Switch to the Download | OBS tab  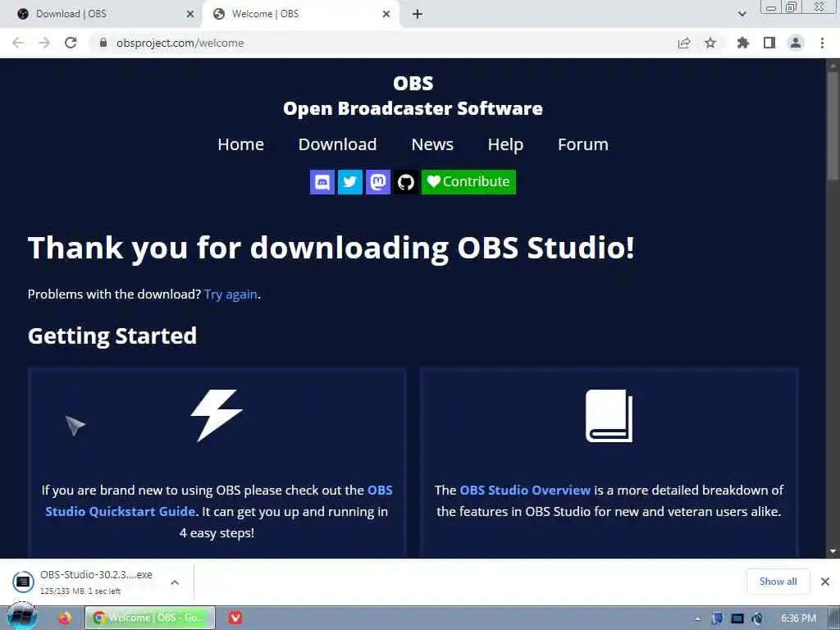(101, 14)
